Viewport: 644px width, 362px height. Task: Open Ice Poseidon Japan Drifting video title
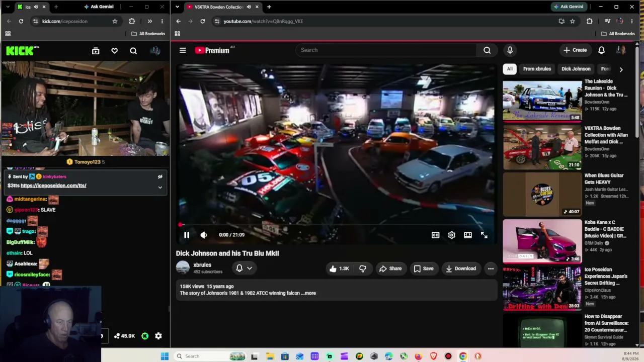point(606,276)
